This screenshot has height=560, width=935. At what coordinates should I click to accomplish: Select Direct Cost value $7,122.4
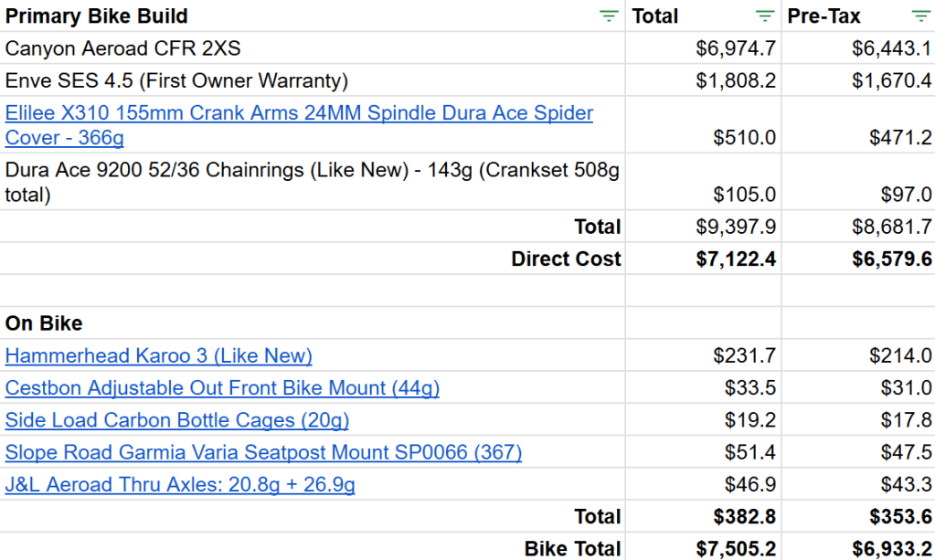pos(736,259)
